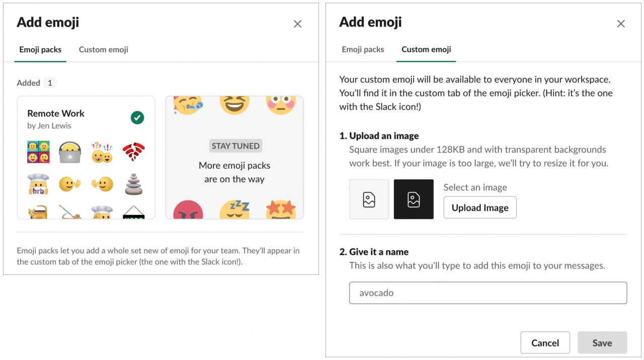The width and height of the screenshot is (644, 360).
Task: Click the four-faces grid emoji in Remote Work
Action: point(39,152)
